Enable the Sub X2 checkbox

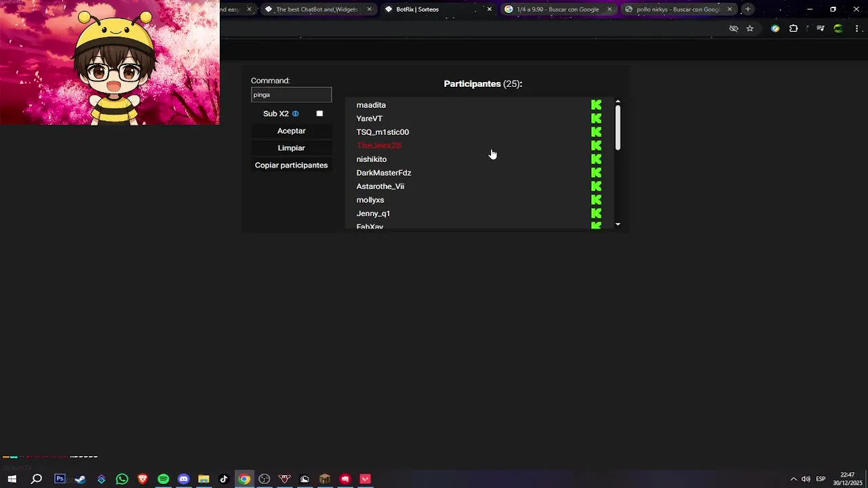click(x=319, y=114)
